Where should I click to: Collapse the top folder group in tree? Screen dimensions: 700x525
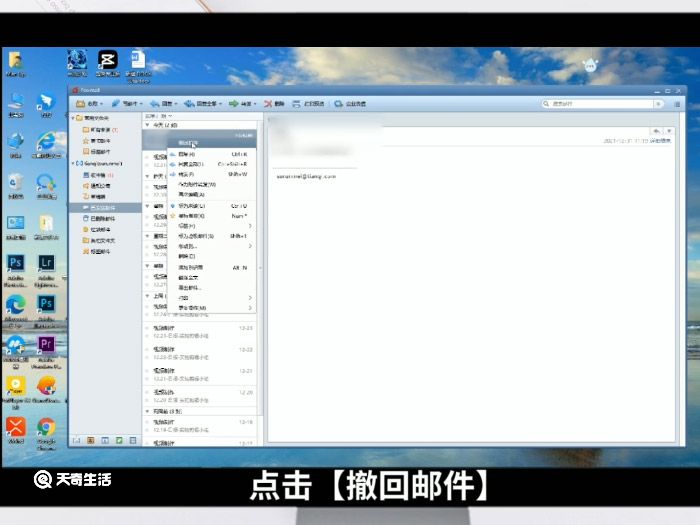(x=73, y=118)
